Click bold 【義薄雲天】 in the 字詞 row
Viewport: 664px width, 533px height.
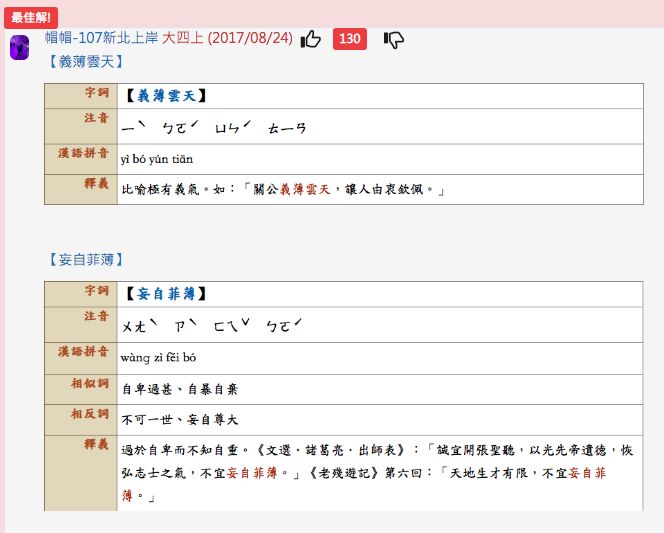[166, 96]
